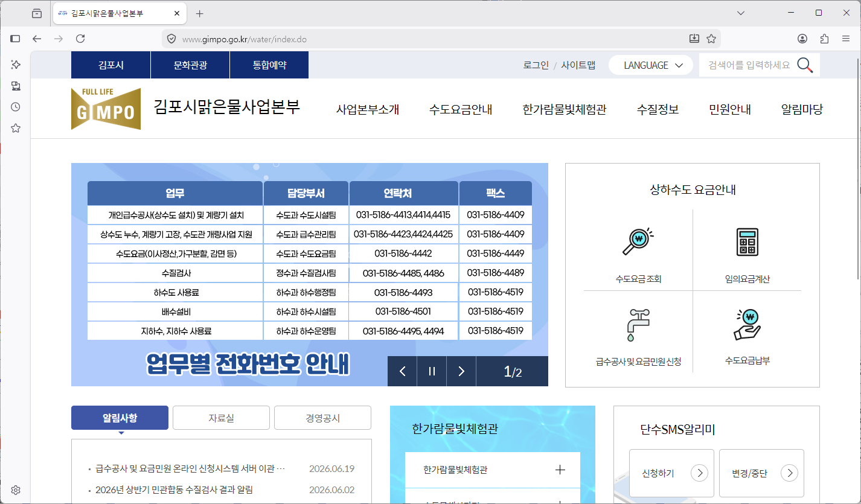This screenshot has height=504, width=861.
Task: Click the browser address bar URL
Action: click(245, 39)
